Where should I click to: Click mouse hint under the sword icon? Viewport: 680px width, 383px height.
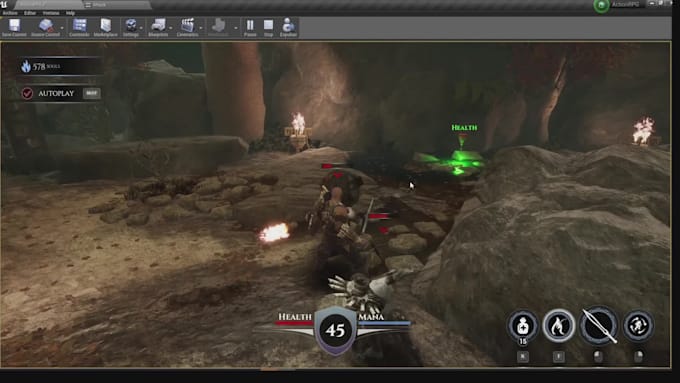[x=598, y=357]
